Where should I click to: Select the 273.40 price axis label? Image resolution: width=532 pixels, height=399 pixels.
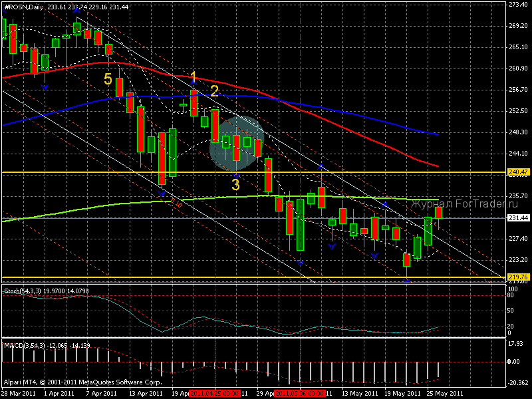[518, 5]
